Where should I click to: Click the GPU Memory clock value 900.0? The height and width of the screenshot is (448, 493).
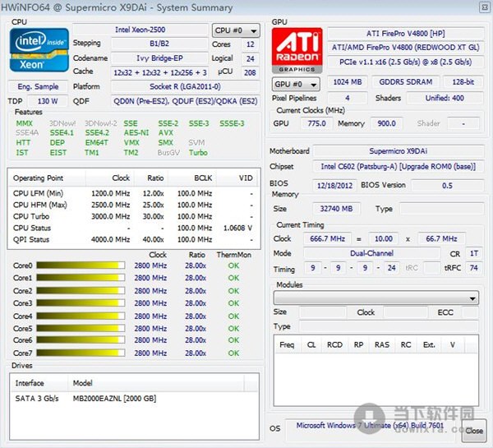[x=386, y=123]
